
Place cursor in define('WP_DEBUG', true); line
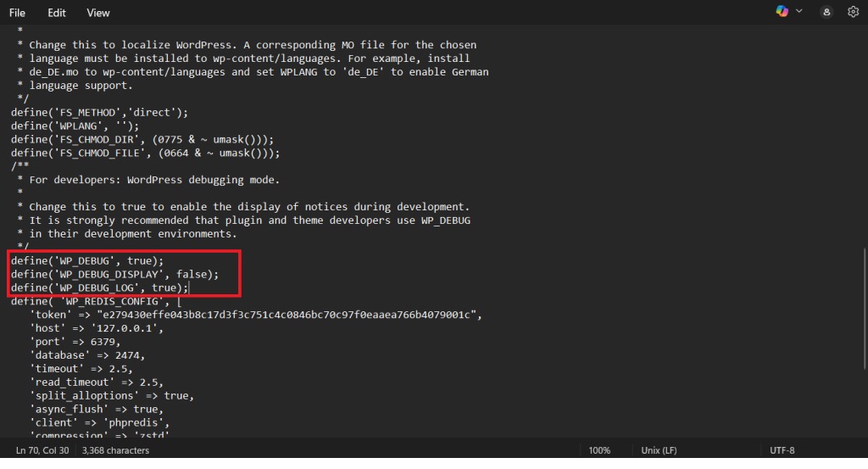click(x=87, y=261)
